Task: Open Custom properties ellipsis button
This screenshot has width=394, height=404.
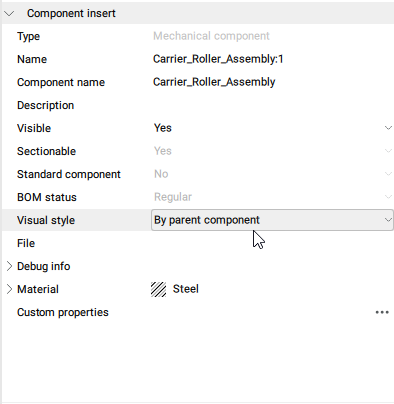Action: point(382,312)
